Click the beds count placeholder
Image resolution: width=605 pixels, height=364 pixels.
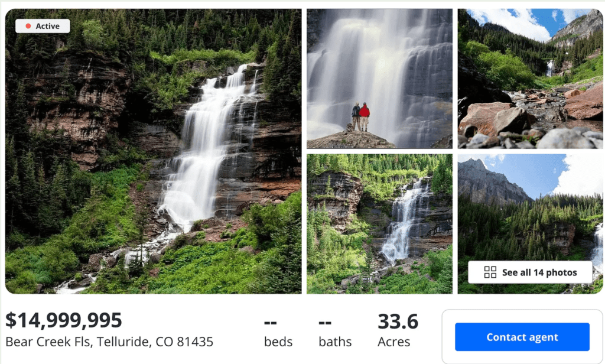click(271, 322)
